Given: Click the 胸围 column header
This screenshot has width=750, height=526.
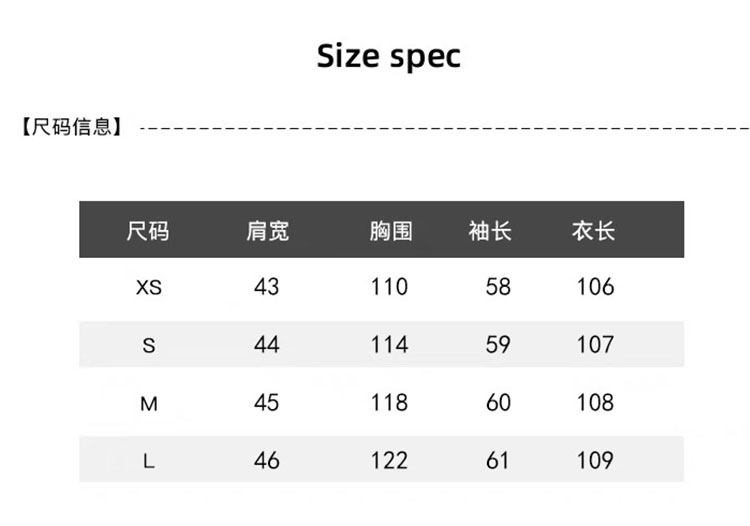Looking at the screenshot, I should [390, 232].
